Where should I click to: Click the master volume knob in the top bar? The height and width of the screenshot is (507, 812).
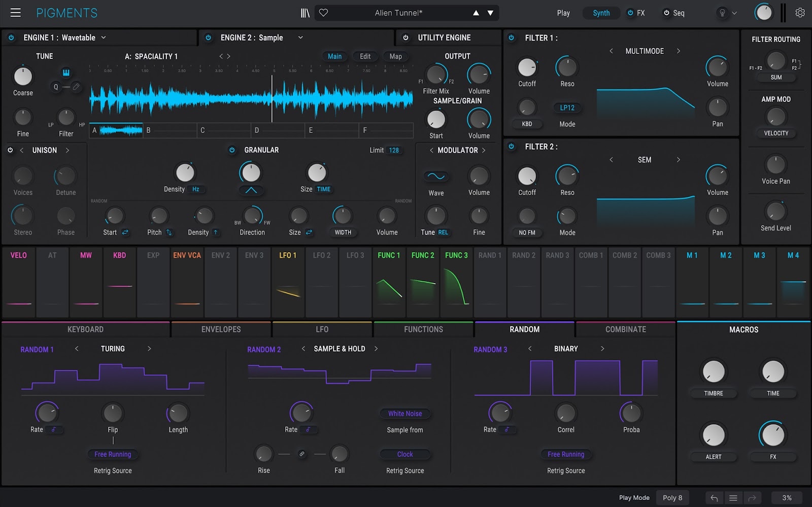pos(763,13)
